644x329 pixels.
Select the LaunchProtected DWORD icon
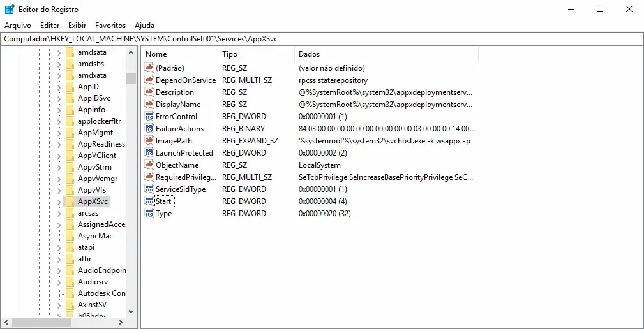149,153
